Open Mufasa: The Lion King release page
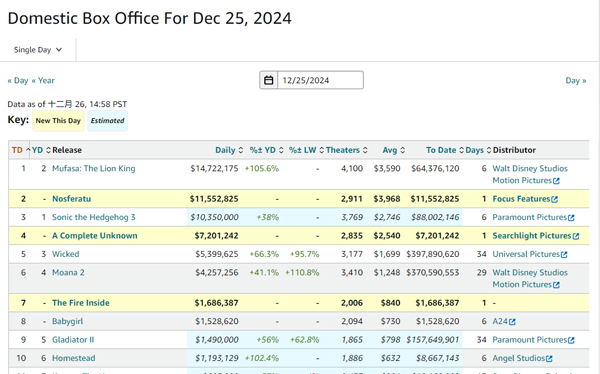Screen dimensions: 600x374 (94, 168)
